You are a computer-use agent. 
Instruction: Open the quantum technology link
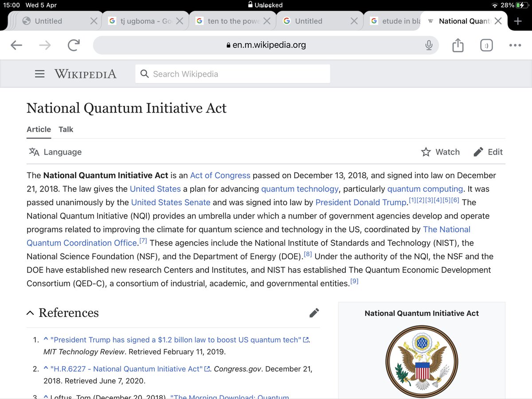point(300,189)
